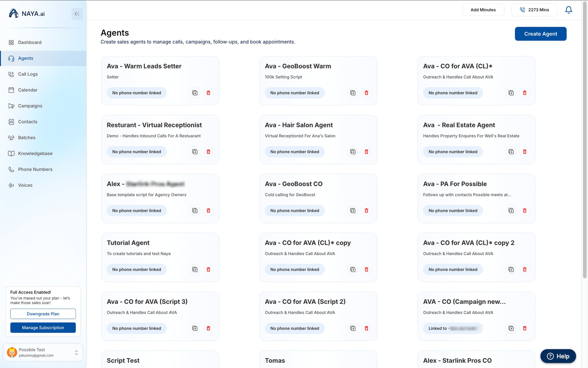Delete the Ava - CO for AVA (Script 2) agent
The width and height of the screenshot is (588, 368).
(366, 328)
